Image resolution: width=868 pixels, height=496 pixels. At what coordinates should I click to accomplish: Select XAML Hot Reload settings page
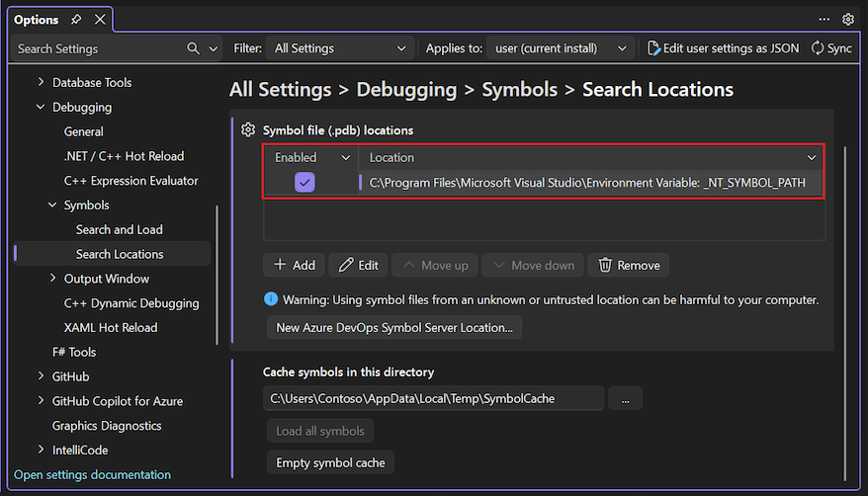pyautogui.click(x=110, y=327)
